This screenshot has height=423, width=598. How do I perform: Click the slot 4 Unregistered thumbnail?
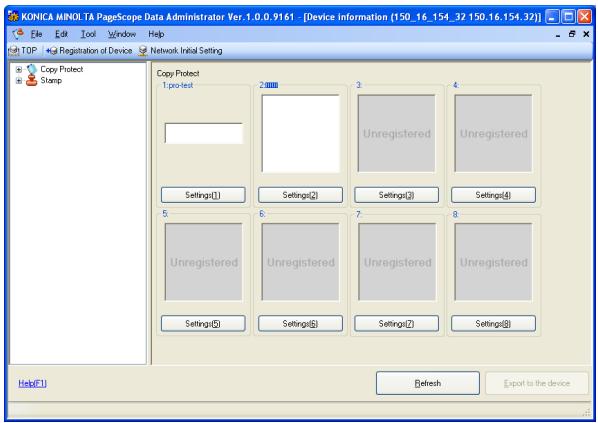coord(494,133)
